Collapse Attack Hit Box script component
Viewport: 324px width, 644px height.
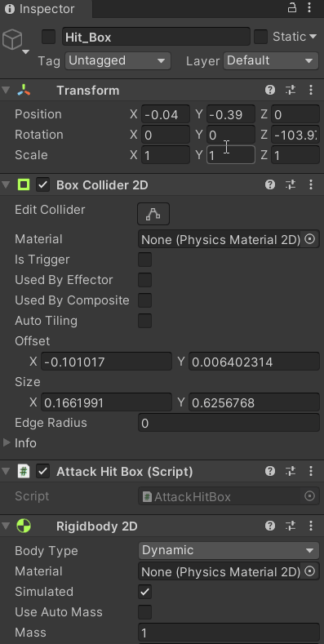pos(6,471)
